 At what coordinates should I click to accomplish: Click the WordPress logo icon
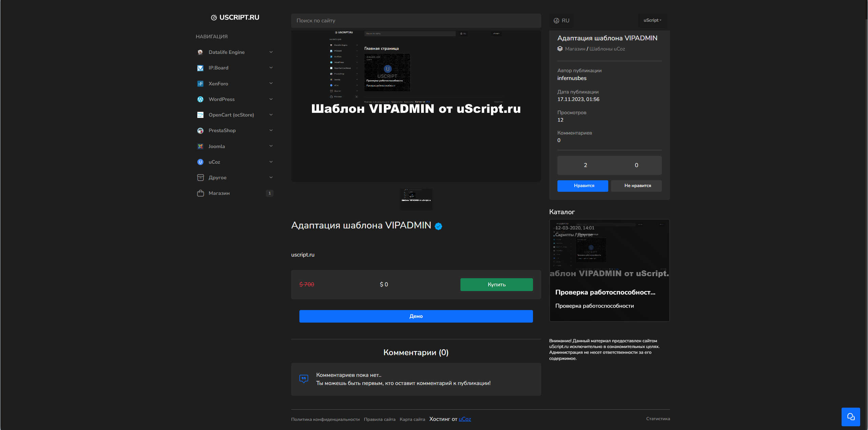point(200,99)
